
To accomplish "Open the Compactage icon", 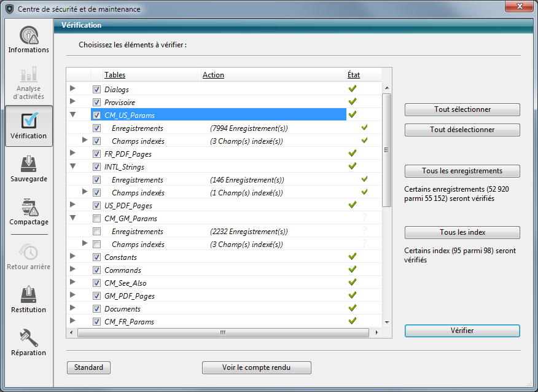I will click(x=29, y=207).
